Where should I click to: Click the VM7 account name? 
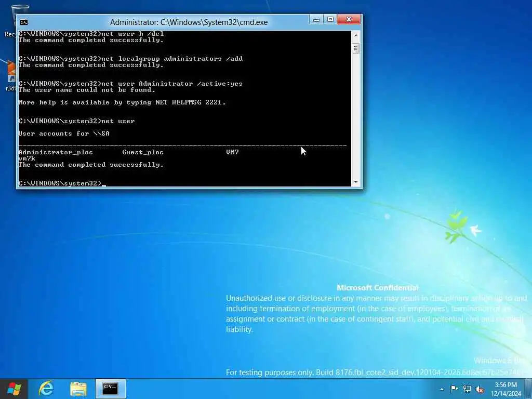[232, 152]
